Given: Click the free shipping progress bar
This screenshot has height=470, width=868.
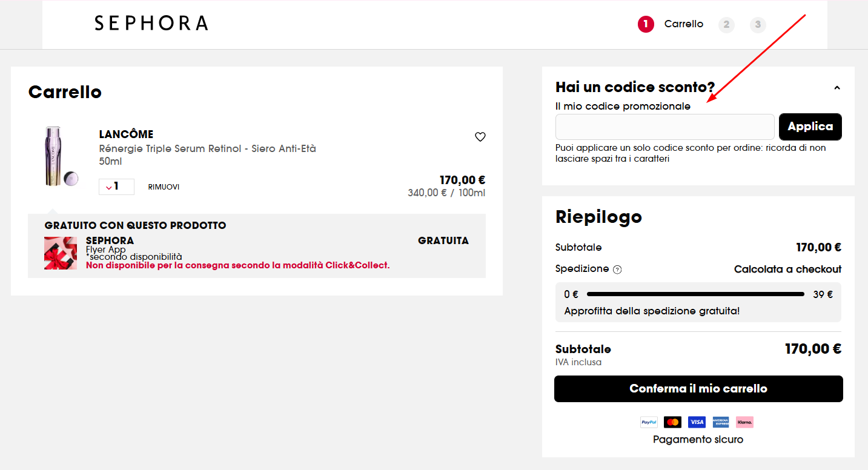Looking at the screenshot, I should [694, 294].
